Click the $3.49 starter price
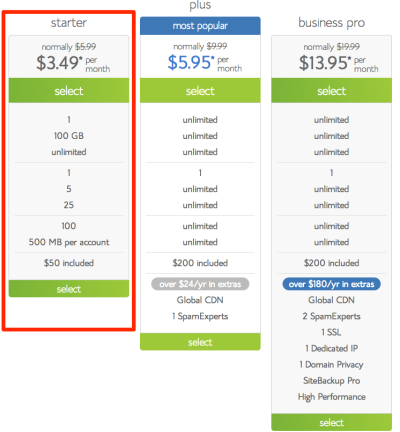Viewport: 400px width, 432px height. click(x=59, y=63)
